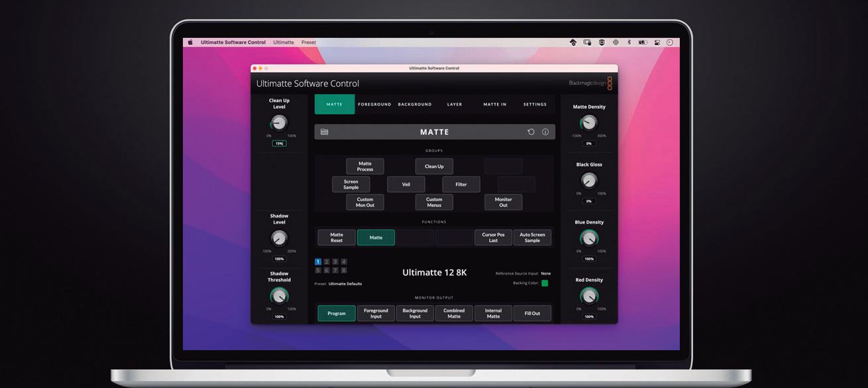This screenshot has height=388, width=868.
Task: Select Combined Matte monitor output
Action: click(454, 313)
